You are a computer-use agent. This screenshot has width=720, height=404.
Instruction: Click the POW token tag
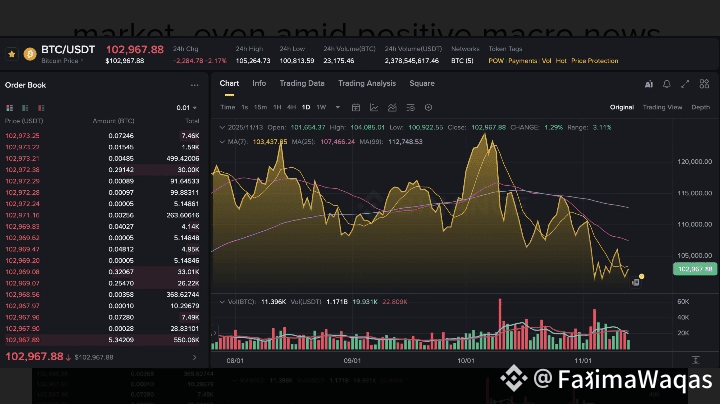496,61
